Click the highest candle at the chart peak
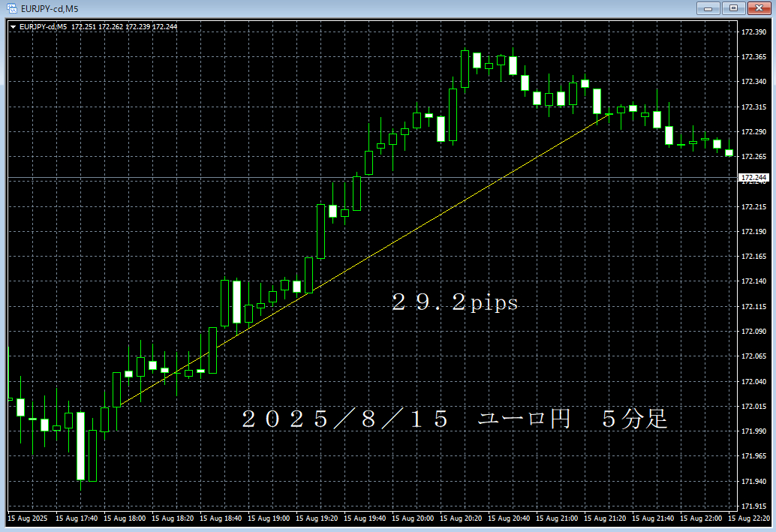Image resolution: width=776 pixels, height=532 pixels. (x=465, y=69)
